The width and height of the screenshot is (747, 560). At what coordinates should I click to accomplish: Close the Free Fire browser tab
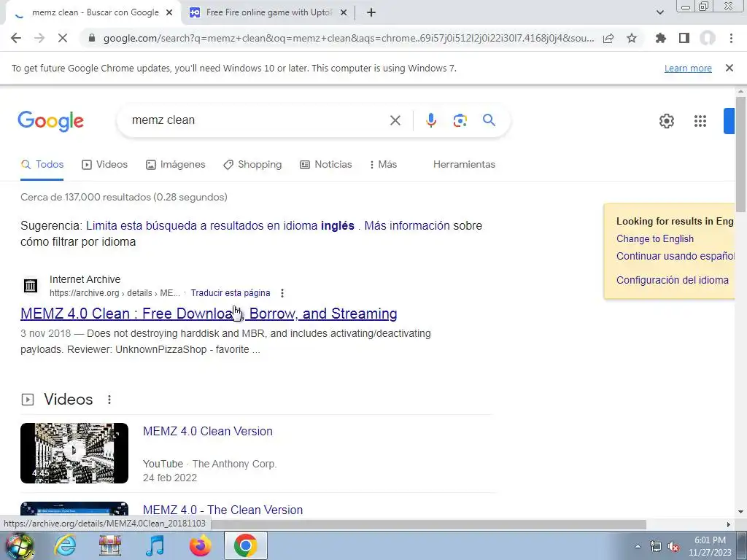click(x=344, y=13)
